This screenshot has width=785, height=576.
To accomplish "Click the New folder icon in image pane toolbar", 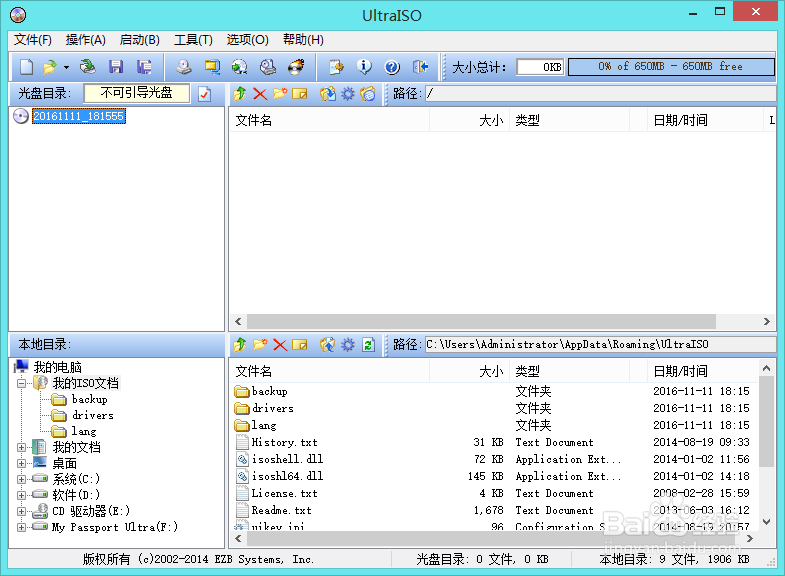I will (280, 94).
